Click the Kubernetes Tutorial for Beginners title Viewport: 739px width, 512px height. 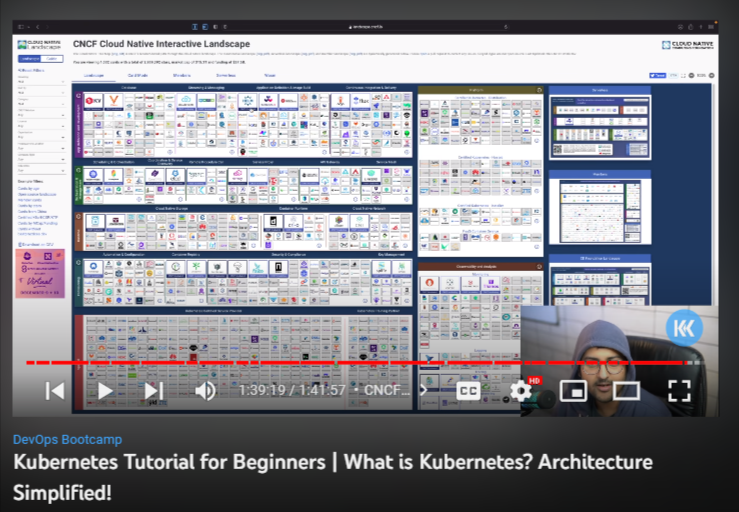(x=333, y=477)
